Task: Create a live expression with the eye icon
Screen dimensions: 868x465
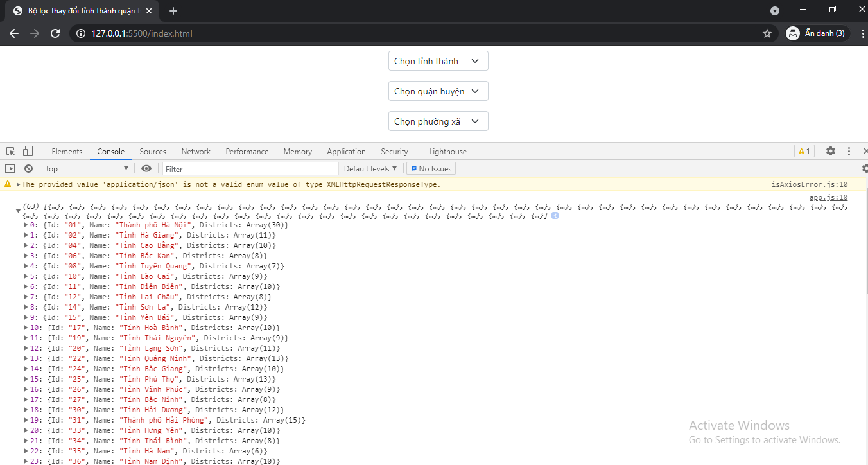Action: 146,168
